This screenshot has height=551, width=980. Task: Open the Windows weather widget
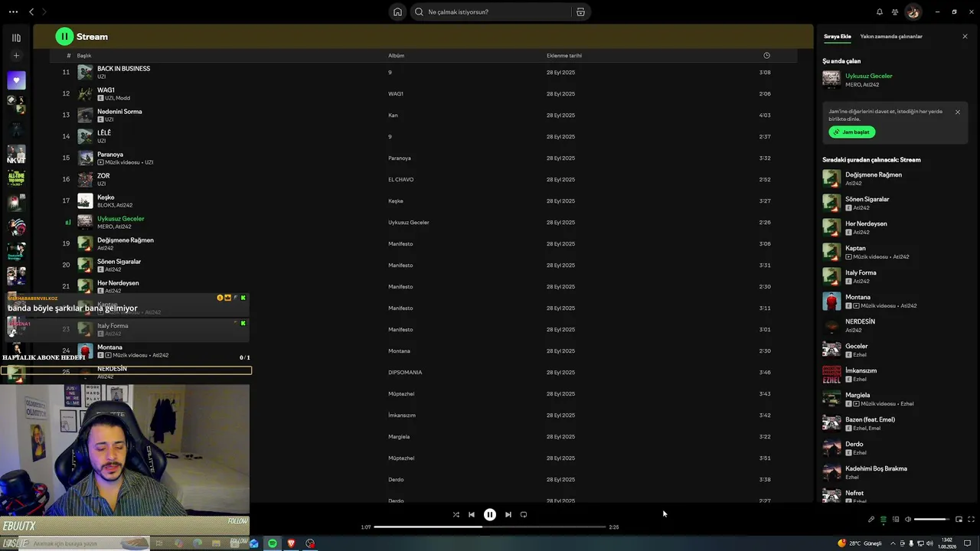[860, 543]
